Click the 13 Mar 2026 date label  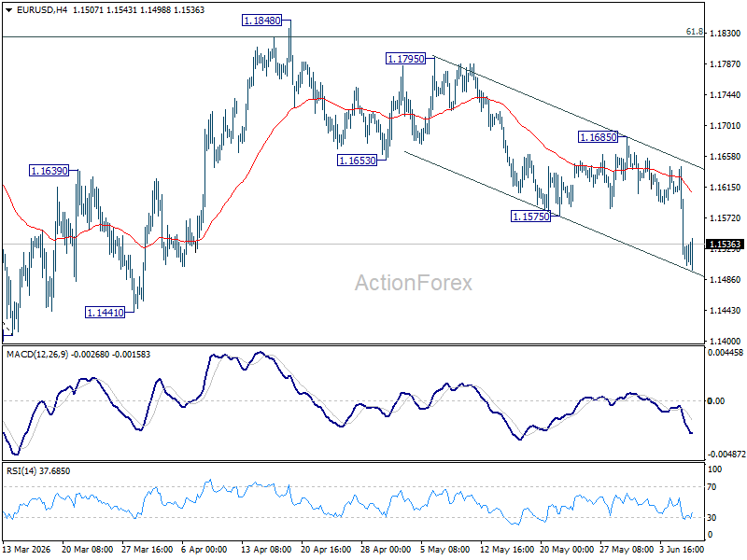click(27, 549)
